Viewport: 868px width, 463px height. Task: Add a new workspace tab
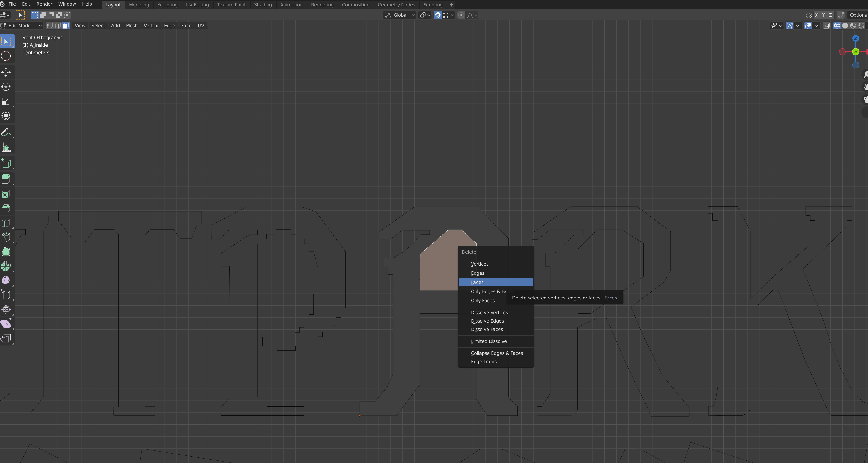pyautogui.click(x=451, y=5)
